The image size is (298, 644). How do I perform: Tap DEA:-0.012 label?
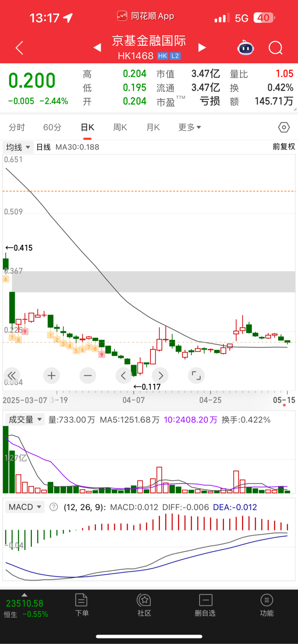[x=235, y=507]
